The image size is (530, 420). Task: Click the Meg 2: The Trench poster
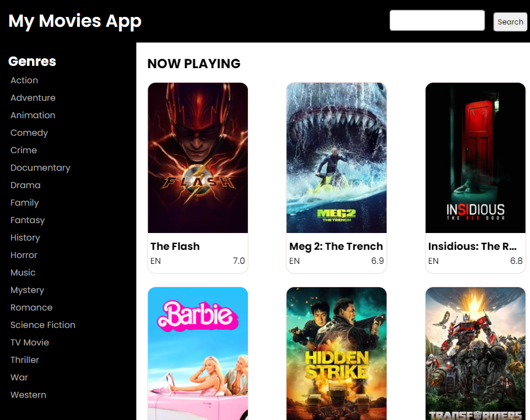tap(336, 158)
